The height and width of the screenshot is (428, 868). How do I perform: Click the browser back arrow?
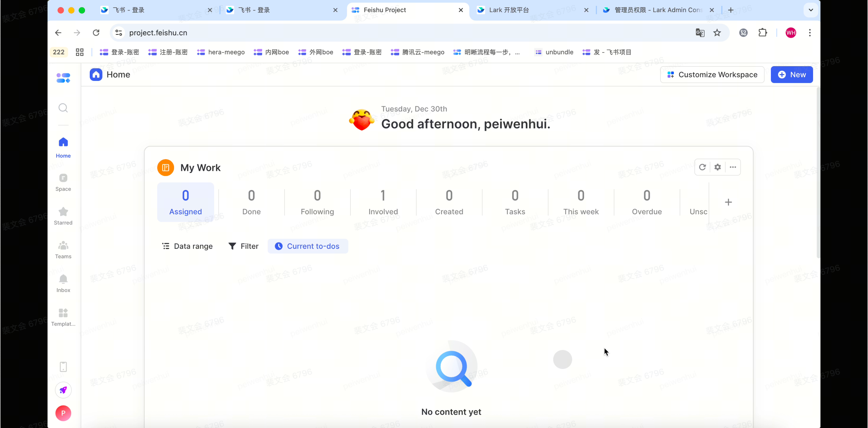(x=58, y=33)
